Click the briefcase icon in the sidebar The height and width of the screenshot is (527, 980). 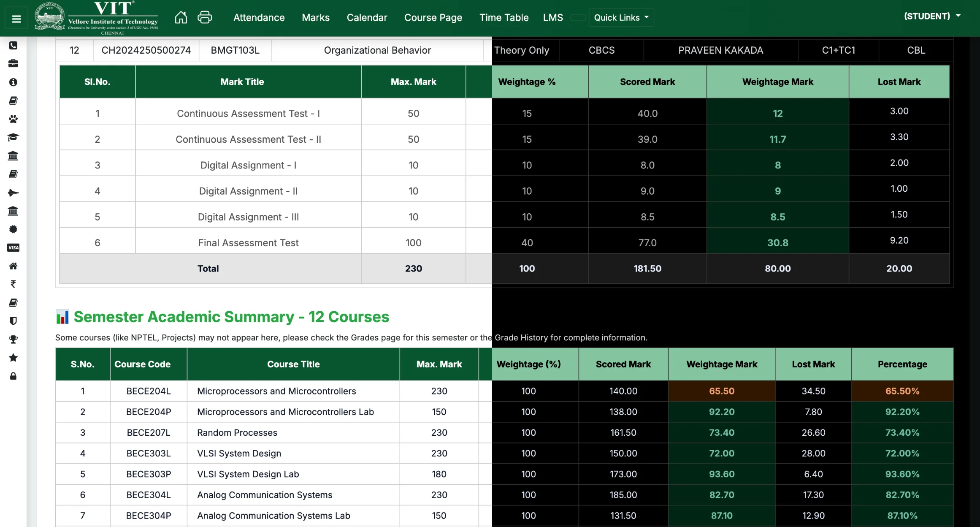point(13,63)
